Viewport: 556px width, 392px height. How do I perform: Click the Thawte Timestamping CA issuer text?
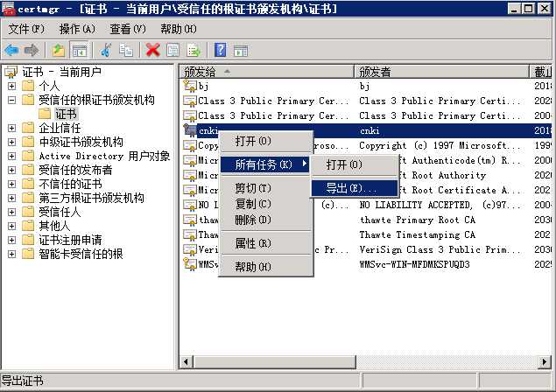418,234
